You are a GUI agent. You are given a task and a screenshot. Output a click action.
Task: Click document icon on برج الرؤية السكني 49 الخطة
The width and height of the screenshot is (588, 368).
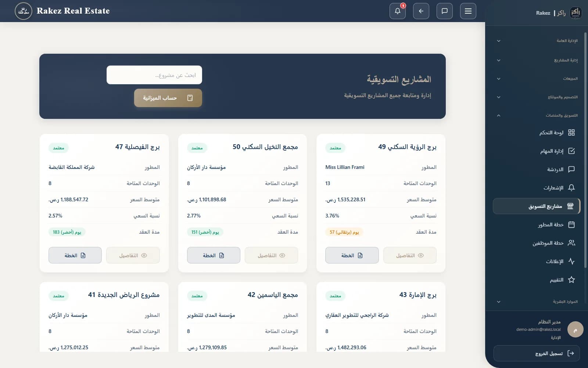click(360, 255)
